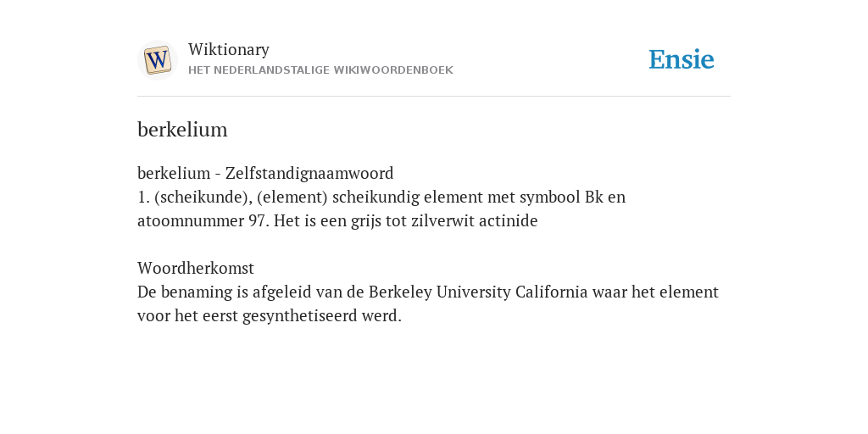Click the berkelium heading
Screen dimensions: 868x434
point(182,130)
